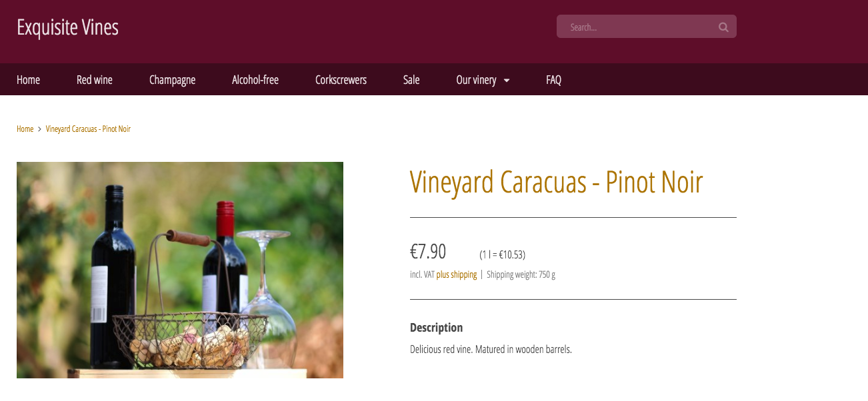Click the breadcrumb chevron separator

(x=39, y=129)
